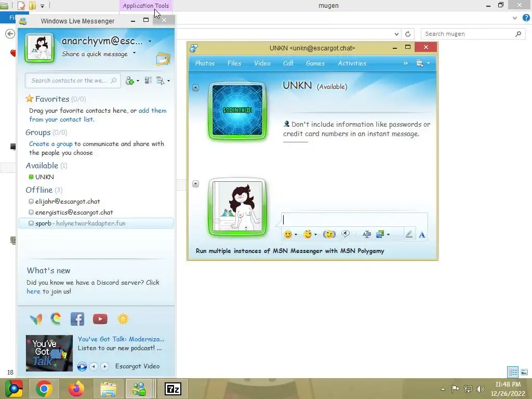Click the search magnifier in contacts box

[114, 81]
